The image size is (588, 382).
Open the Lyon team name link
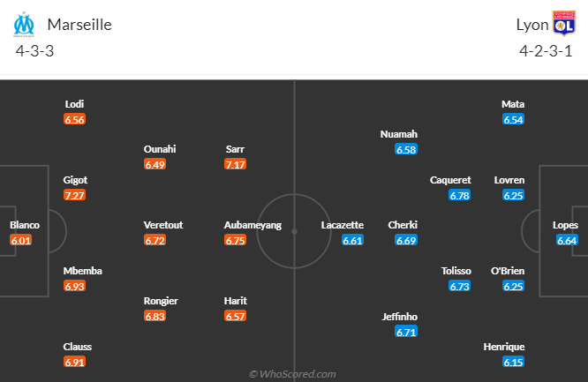531,25
